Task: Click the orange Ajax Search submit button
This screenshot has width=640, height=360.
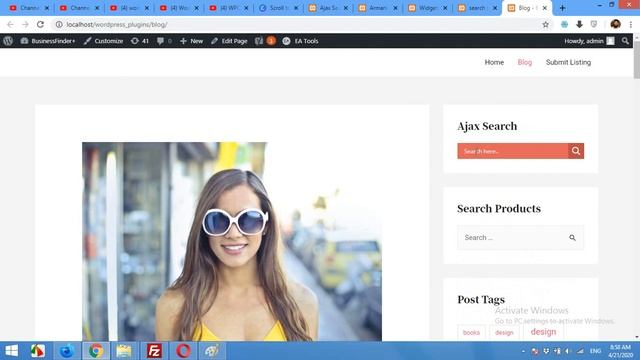Action: [576, 151]
